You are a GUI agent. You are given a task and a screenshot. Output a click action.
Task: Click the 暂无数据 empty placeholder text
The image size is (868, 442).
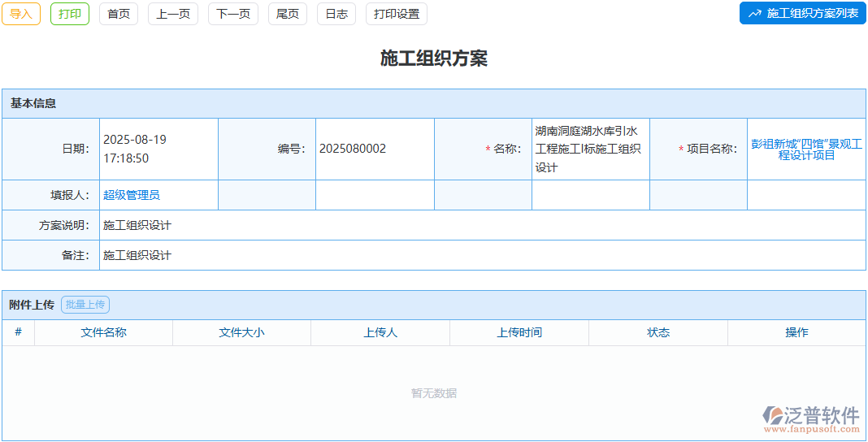coord(434,393)
